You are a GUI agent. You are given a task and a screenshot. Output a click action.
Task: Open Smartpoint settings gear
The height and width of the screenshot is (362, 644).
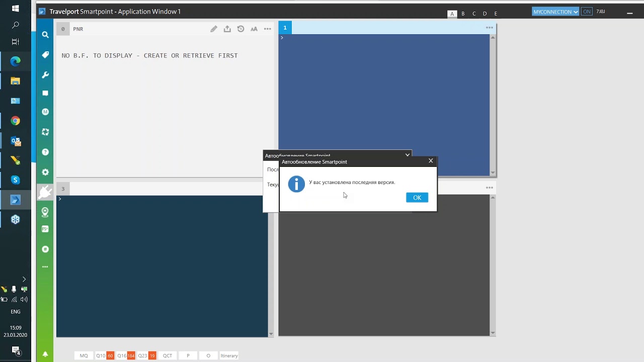(x=45, y=172)
